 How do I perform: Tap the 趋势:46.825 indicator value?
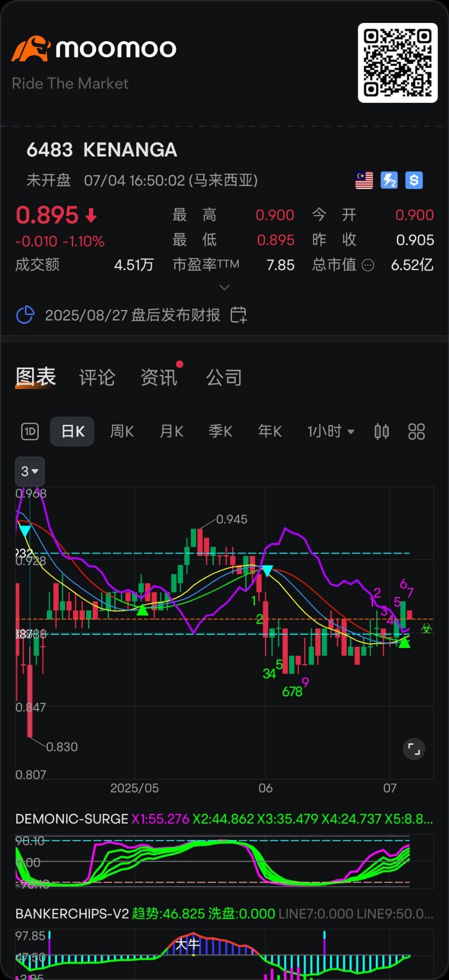tap(168, 914)
